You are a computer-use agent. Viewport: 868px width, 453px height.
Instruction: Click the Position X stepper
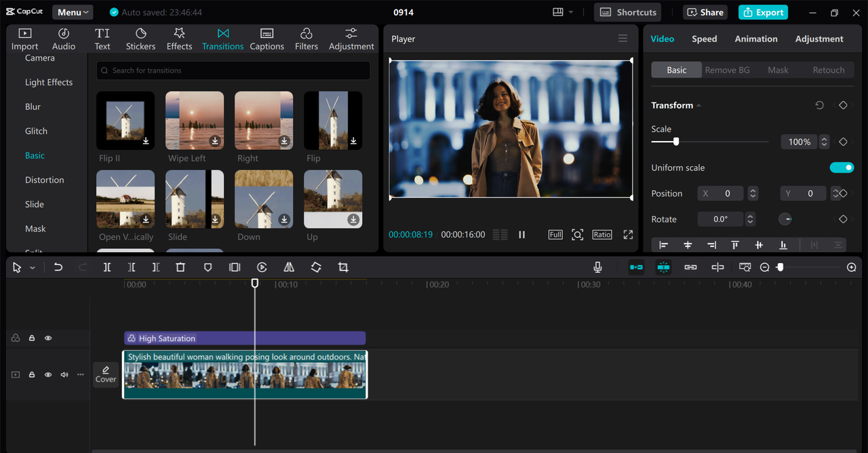(x=753, y=193)
